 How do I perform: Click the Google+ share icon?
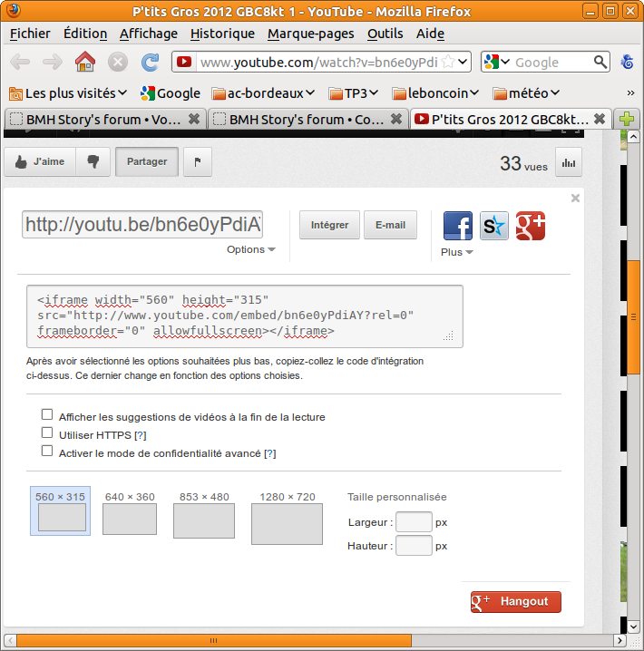[x=530, y=226]
